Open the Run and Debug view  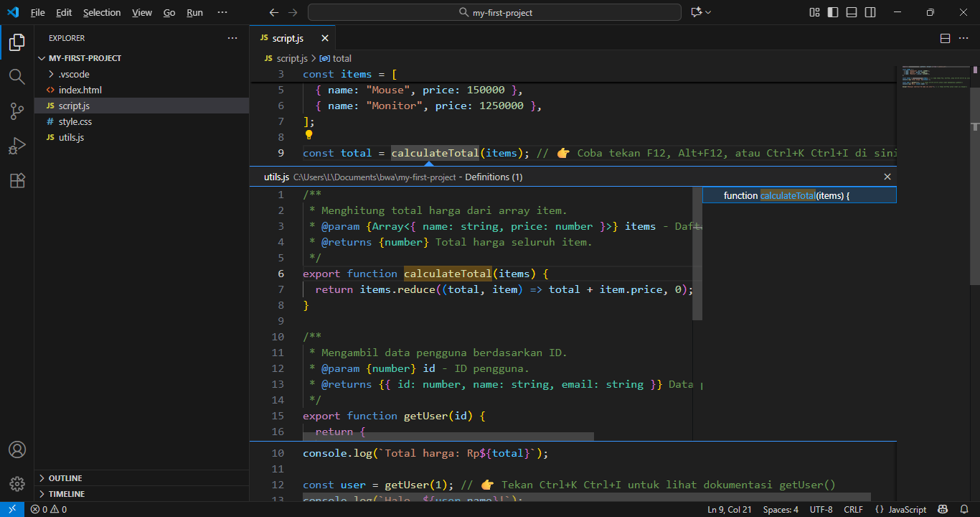17,146
